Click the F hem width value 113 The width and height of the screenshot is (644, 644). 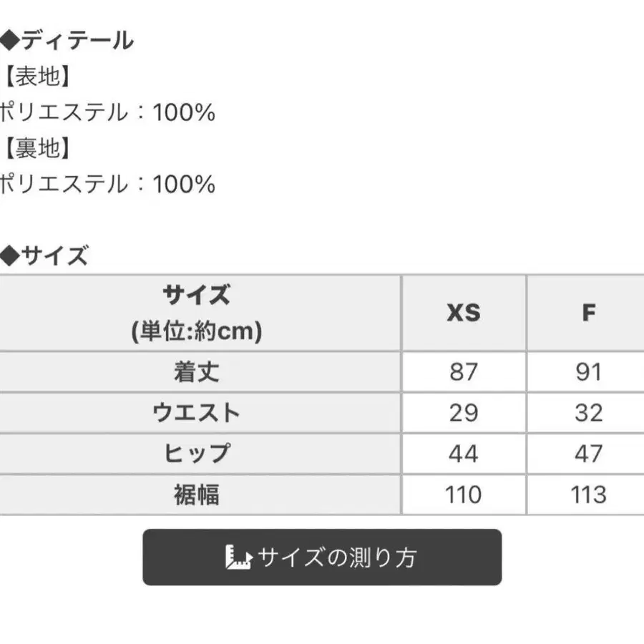(x=589, y=494)
